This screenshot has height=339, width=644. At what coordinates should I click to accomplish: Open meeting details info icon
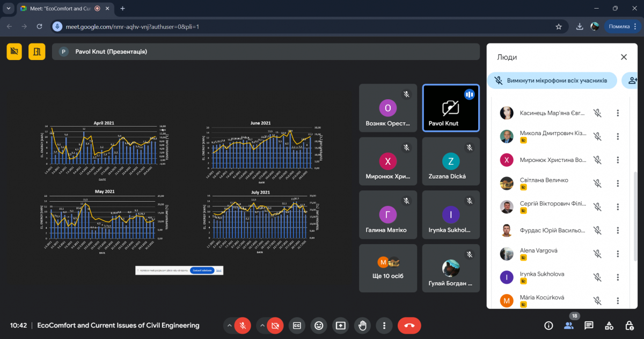pyautogui.click(x=548, y=325)
